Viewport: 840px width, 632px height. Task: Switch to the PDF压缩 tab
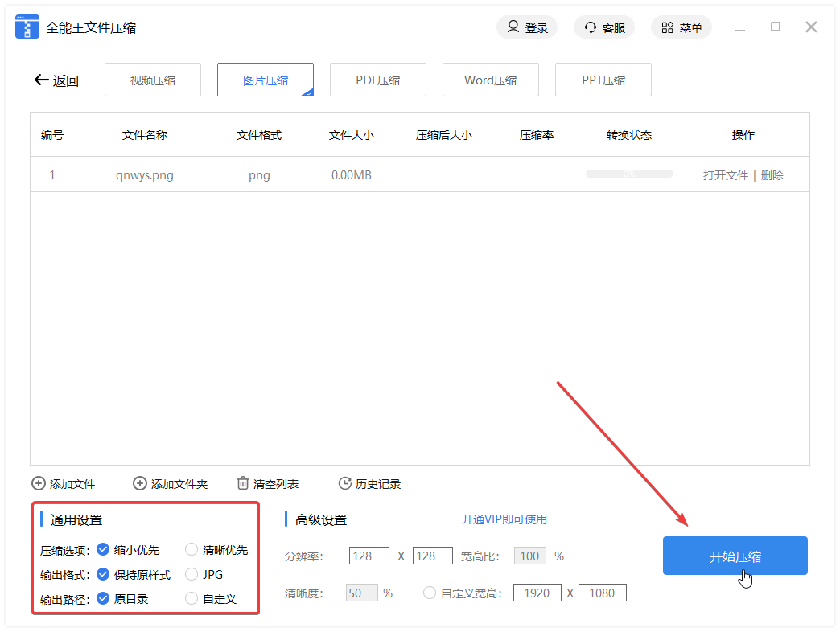378,80
